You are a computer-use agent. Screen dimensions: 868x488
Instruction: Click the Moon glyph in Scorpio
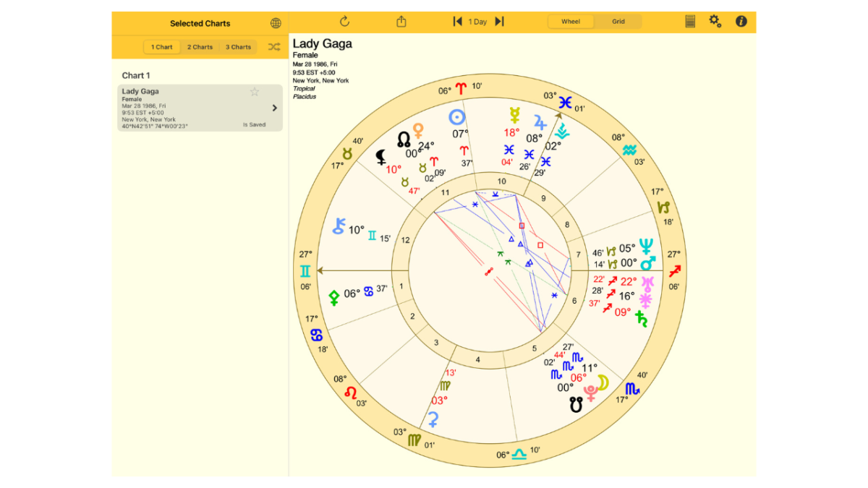pos(602,382)
